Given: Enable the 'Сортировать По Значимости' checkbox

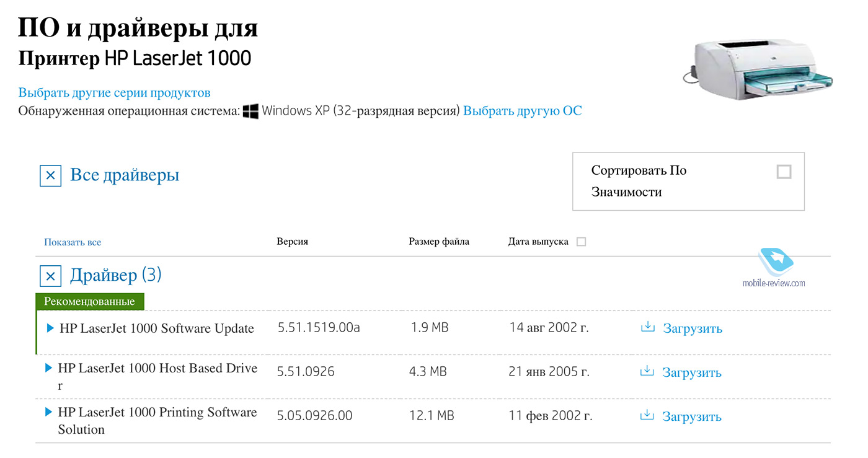Looking at the screenshot, I should [784, 172].
